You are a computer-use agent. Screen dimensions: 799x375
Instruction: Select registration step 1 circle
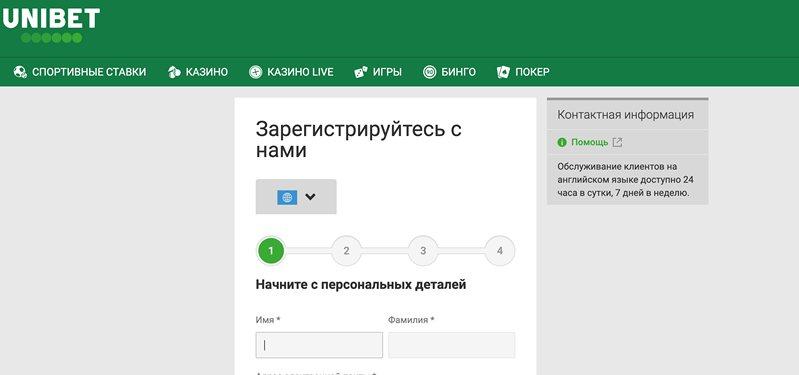271,251
